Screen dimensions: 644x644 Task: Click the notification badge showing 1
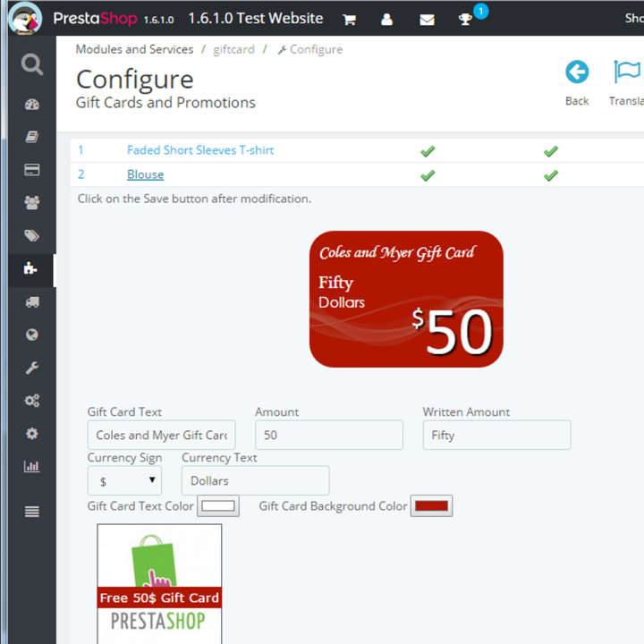[480, 11]
